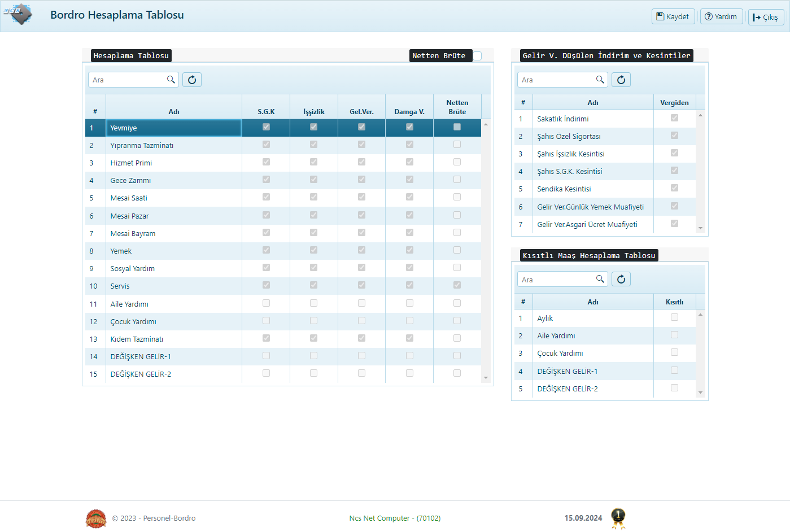The image size is (790, 532).
Task: Save with the Kaydet button
Action: [673, 16]
